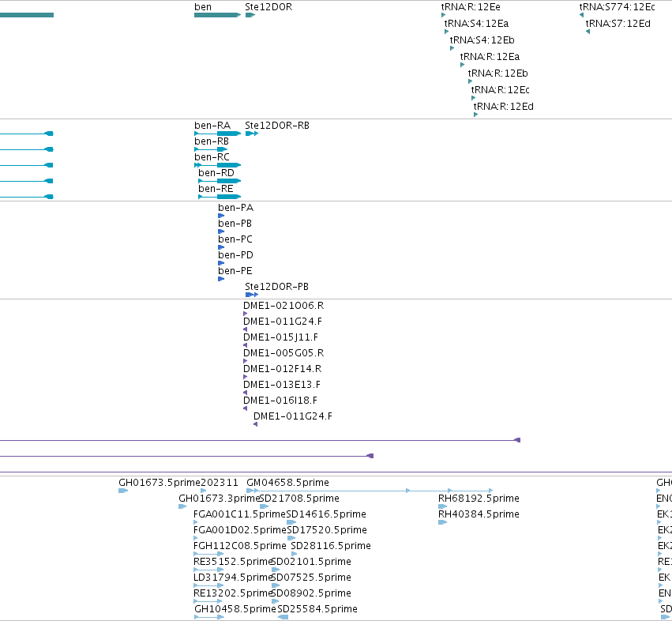Click SD28116.5prime EST label

pyautogui.click(x=330, y=546)
